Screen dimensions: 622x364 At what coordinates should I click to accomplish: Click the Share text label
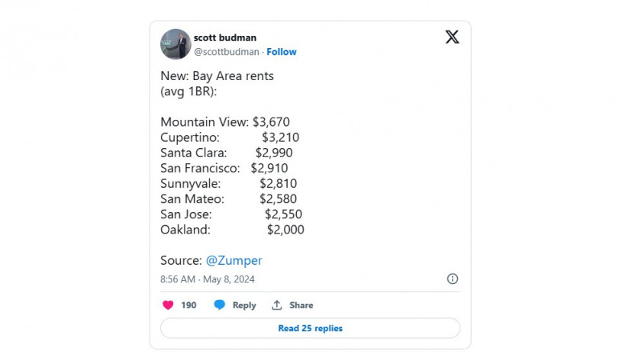pos(301,305)
